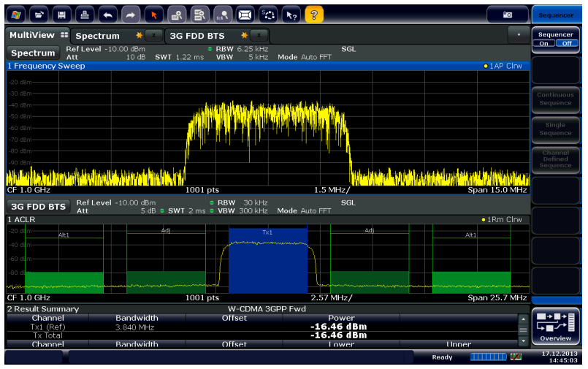Undo the last action with left arrow
Screen dimensions: 588x369
point(107,15)
